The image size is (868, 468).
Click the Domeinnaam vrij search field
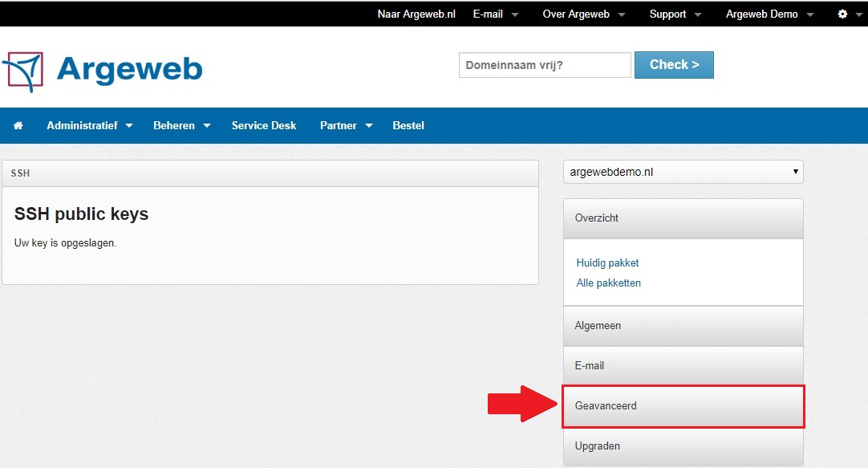tap(545, 65)
